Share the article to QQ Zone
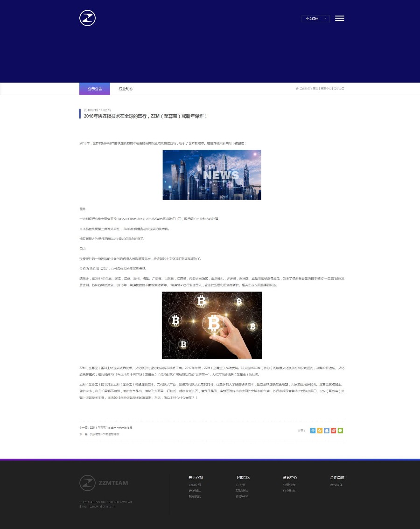Image resolution: width=420 pixels, height=529 pixels. pyautogui.click(x=313, y=431)
